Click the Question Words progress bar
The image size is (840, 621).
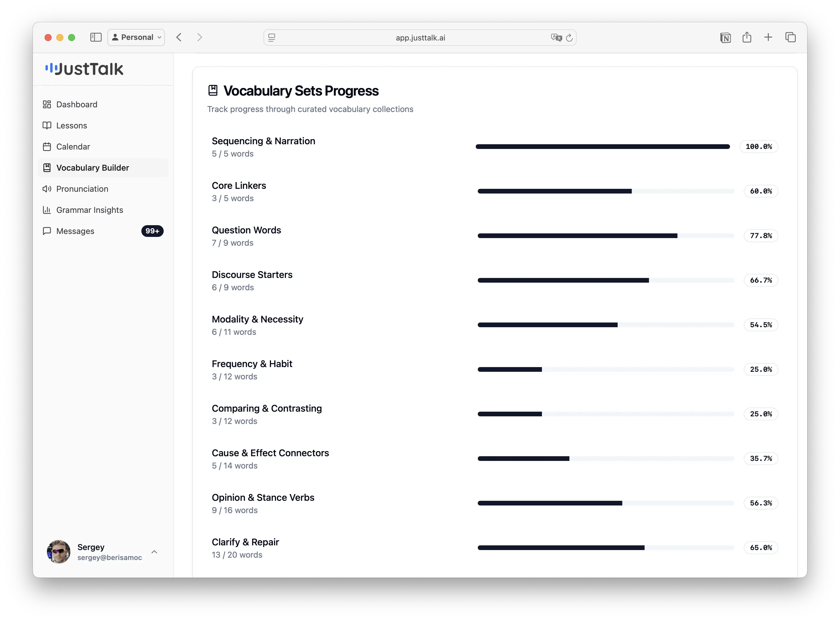click(605, 236)
